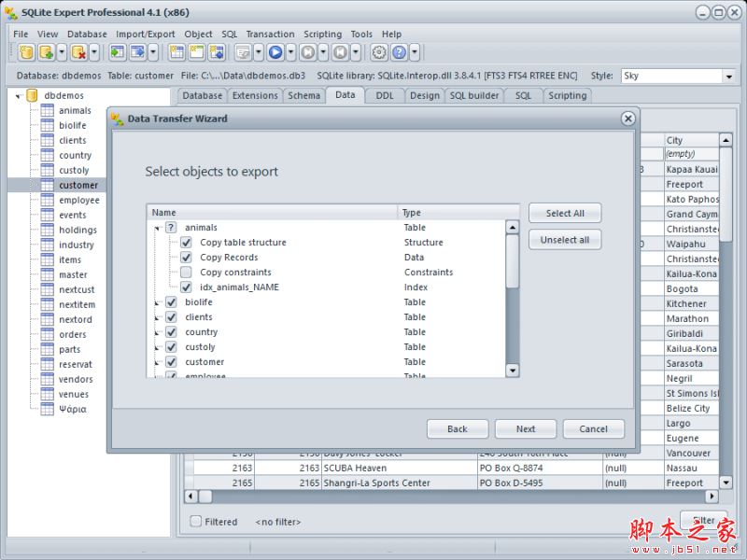Click the table icon beside orders
This screenshot has height=560, width=747.
coord(48,334)
